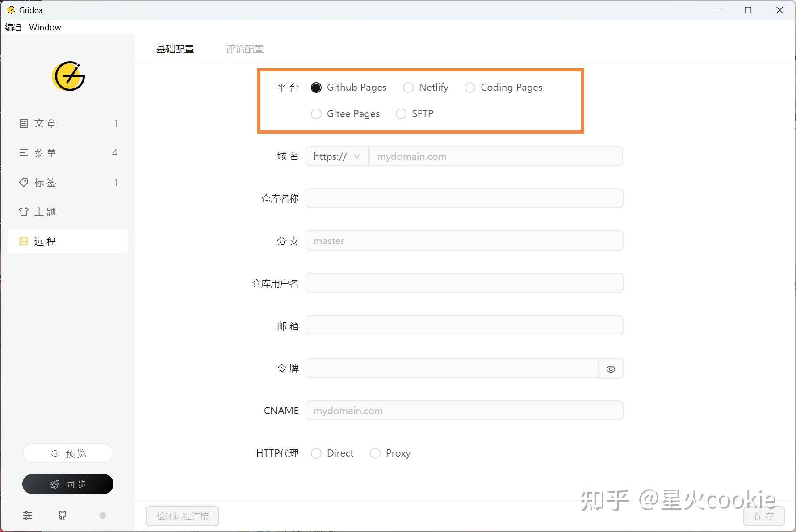Open the 标签 tags section
The width and height of the screenshot is (796, 532).
click(x=68, y=182)
